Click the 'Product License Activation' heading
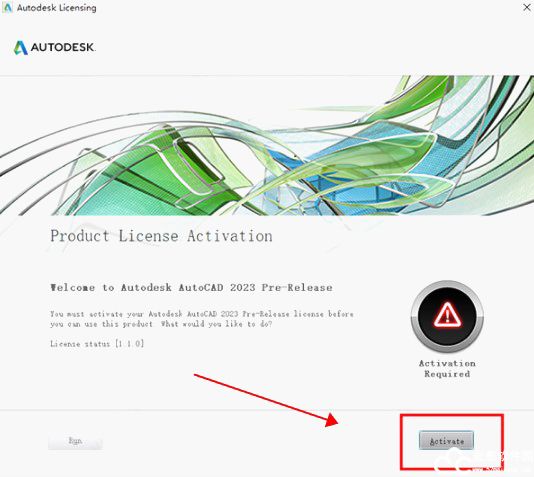534x477 pixels. [161, 236]
